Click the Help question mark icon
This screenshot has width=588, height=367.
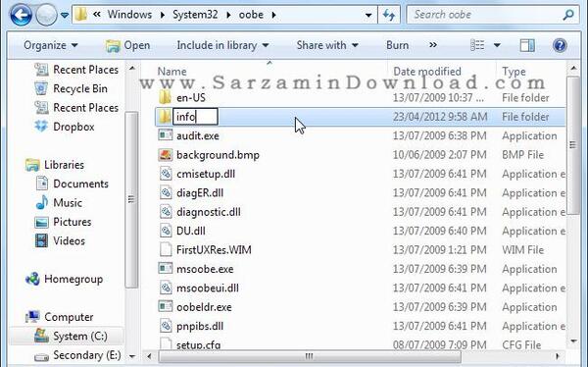point(560,45)
